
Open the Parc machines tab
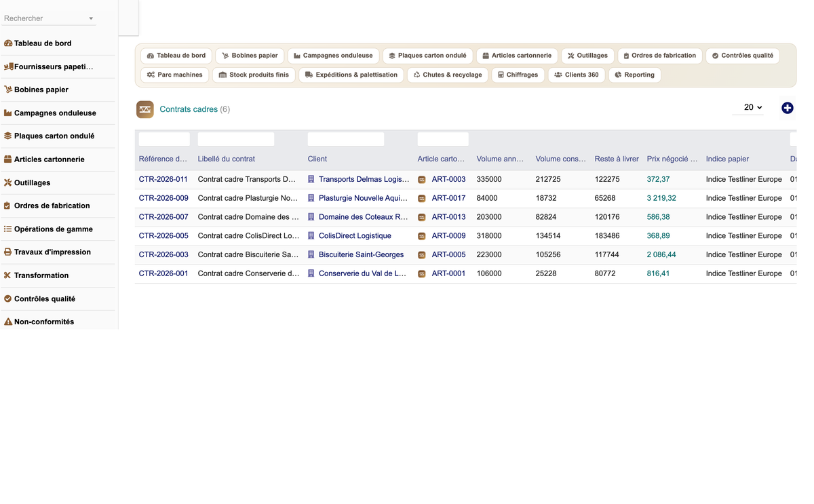tap(175, 75)
